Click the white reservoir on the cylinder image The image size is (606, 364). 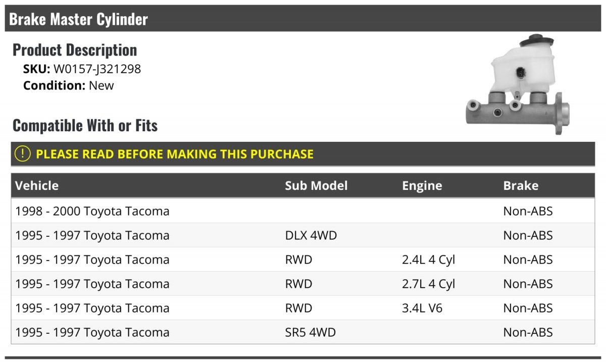coord(520,71)
